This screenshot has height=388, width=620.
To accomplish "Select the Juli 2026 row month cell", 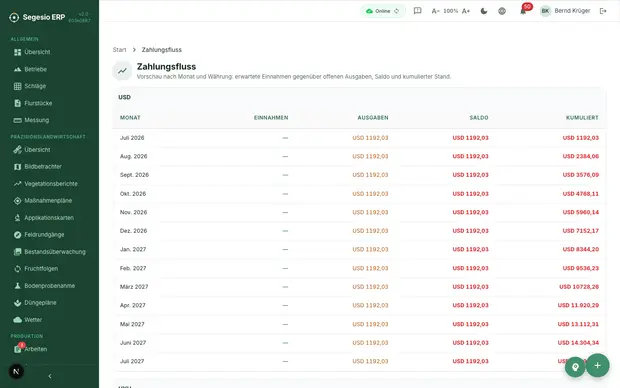I will (132, 138).
